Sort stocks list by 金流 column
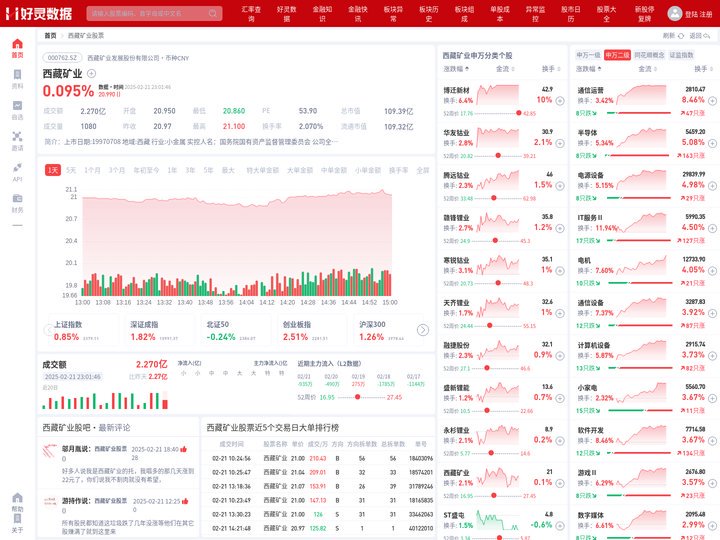 505,69
